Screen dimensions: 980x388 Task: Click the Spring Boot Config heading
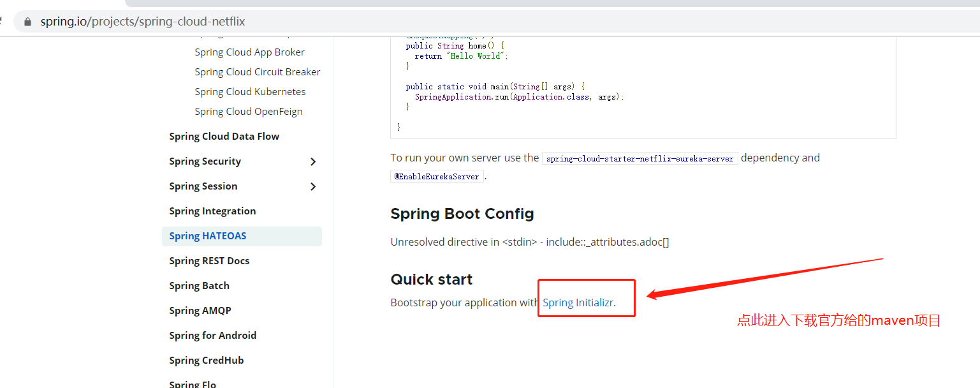pos(462,214)
